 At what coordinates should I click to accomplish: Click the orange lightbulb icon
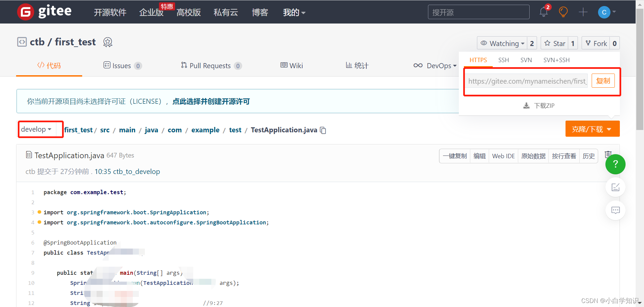tap(563, 12)
